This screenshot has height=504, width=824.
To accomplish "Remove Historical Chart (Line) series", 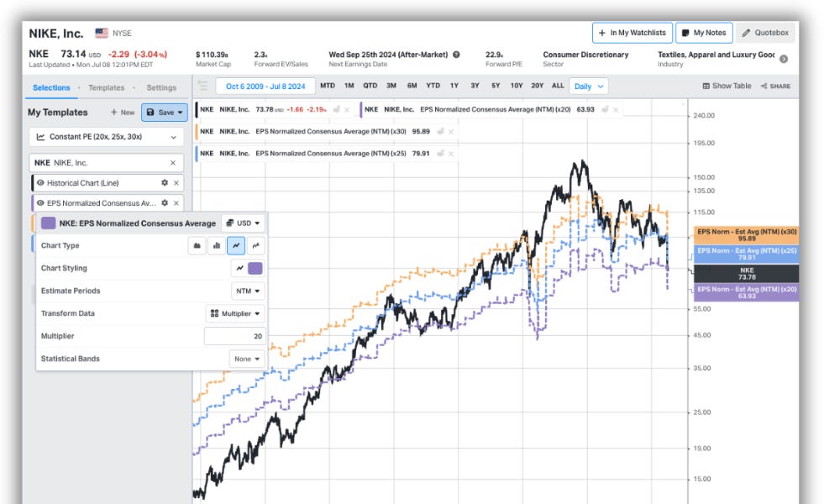I will [176, 183].
